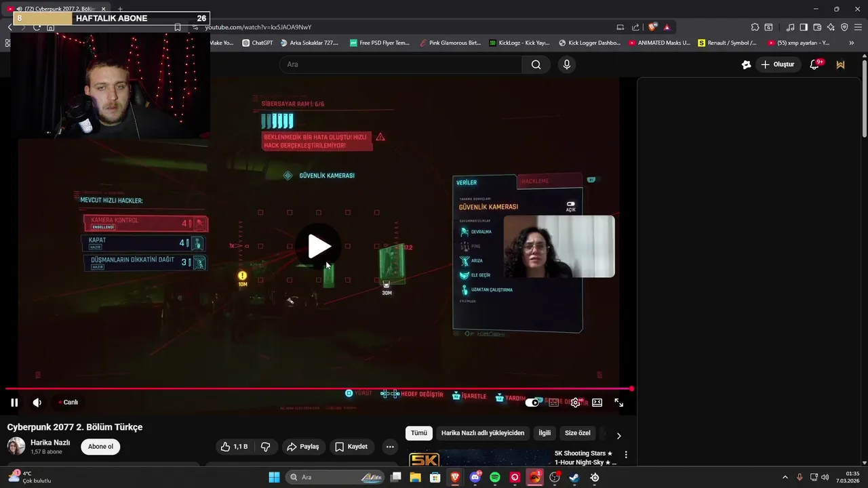Open the Harika Nazlı channel link
Screen dimensions: 868x488
[50, 443]
